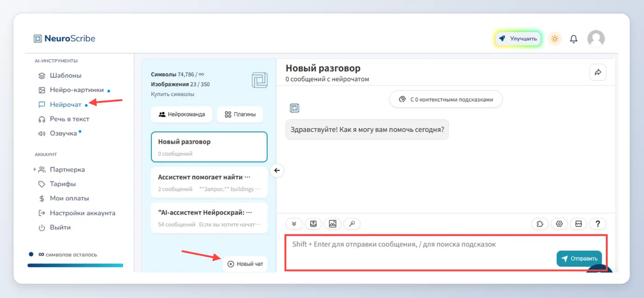The height and width of the screenshot is (298, 644).
Task: Click the question mark help icon
Action: coord(598,224)
